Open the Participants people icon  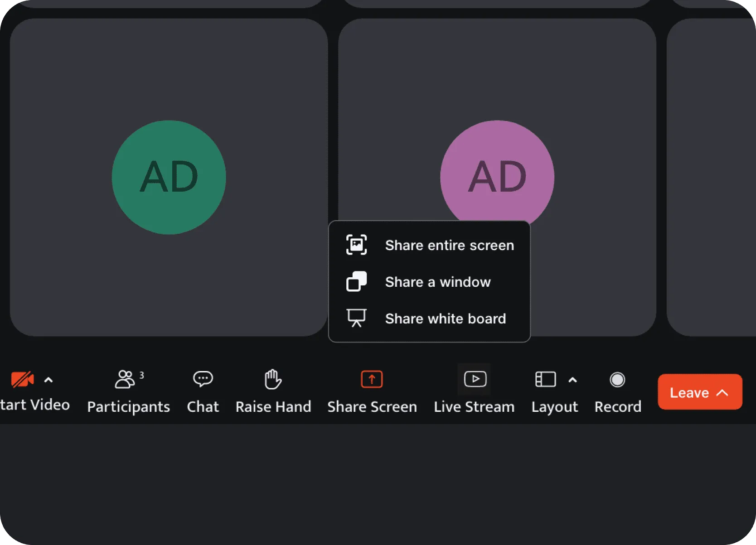coord(124,379)
